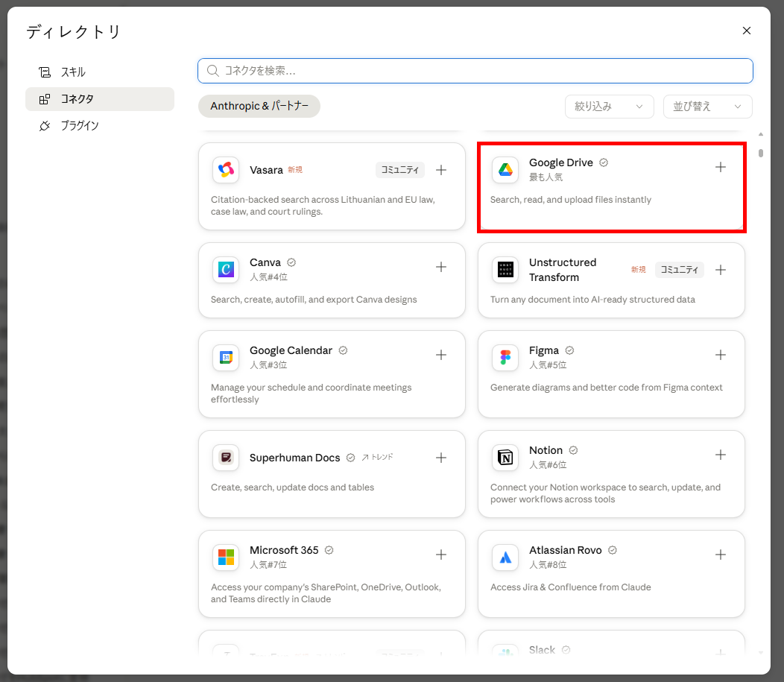The image size is (784, 682).
Task: Click verified badge next to Atlassian Rovo
Action: (x=613, y=550)
